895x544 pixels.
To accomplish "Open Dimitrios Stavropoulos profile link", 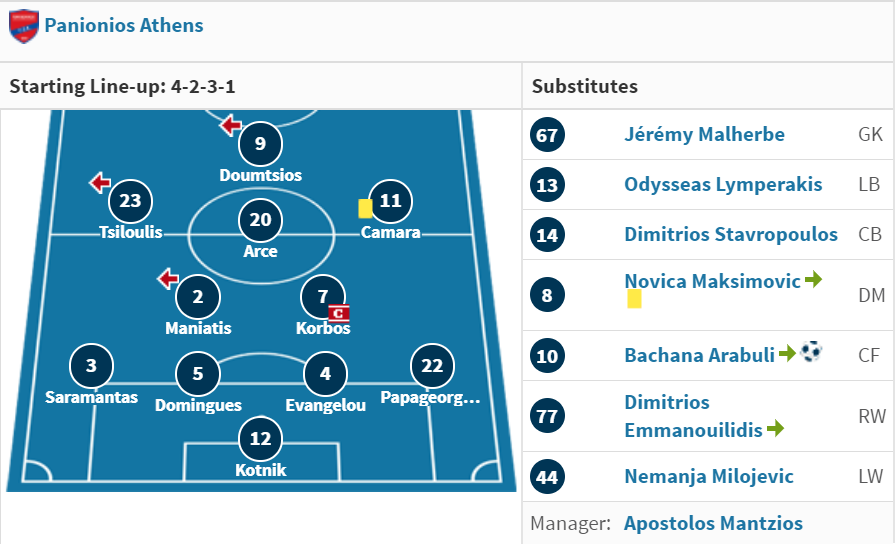I will tap(731, 234).
